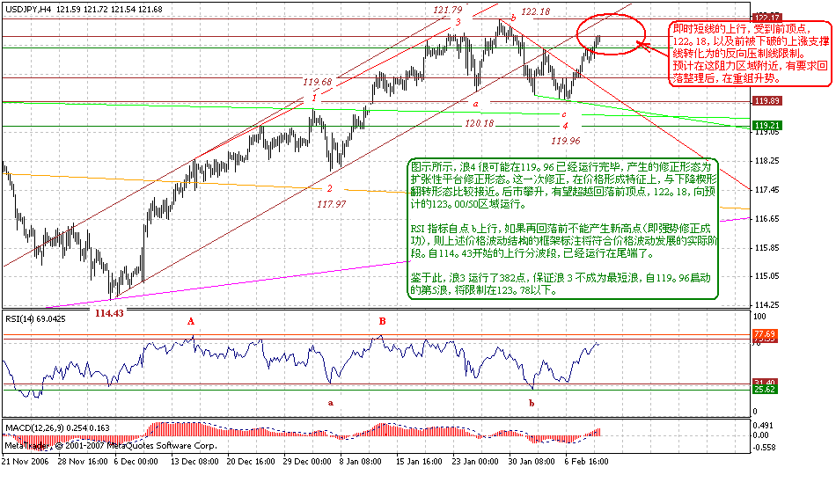Click the 29 Dec 00:00 date label

tap(307, 462)
